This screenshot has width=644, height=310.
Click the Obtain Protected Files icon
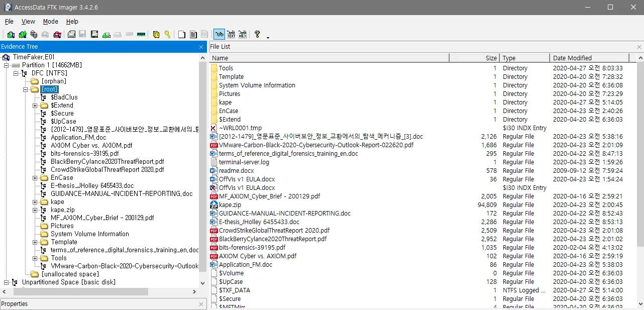(156, 34)
